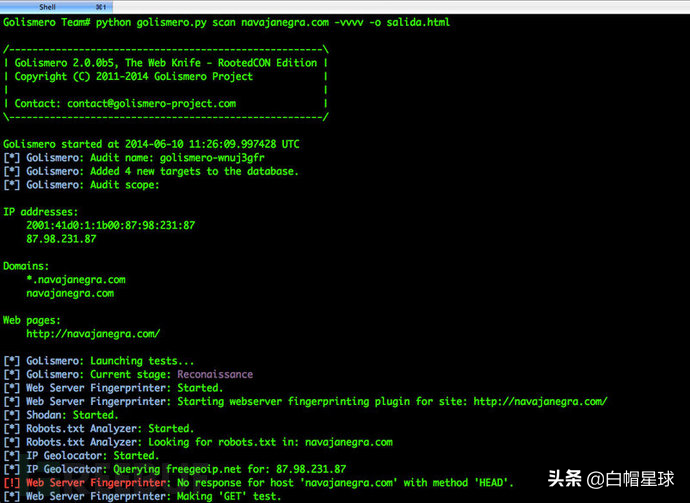Click the "Making 'GET' test." line
Screen dimensions: 690x503
142,496
